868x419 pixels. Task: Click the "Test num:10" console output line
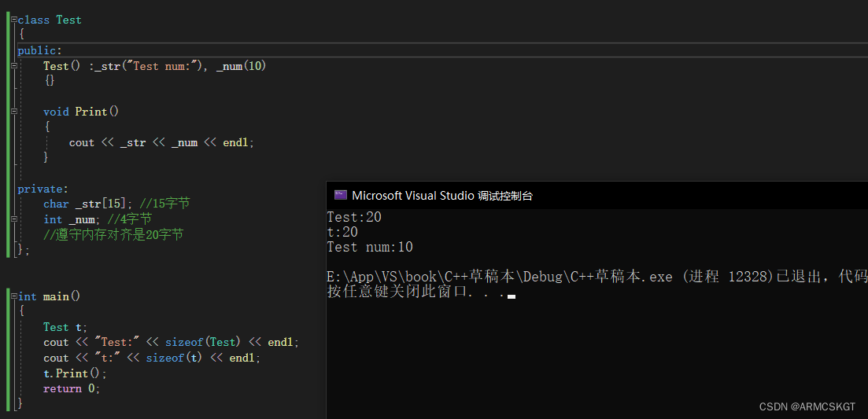[x=370, y=247]
